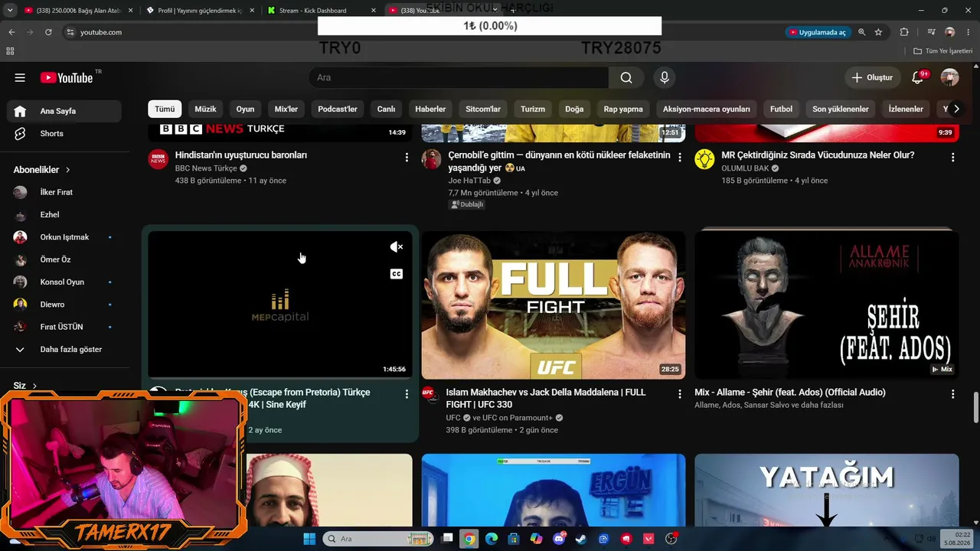This screenshot has height=551, width=980.
Task: Click the Uygulamada aç button
Action: [x=818, y=32]
